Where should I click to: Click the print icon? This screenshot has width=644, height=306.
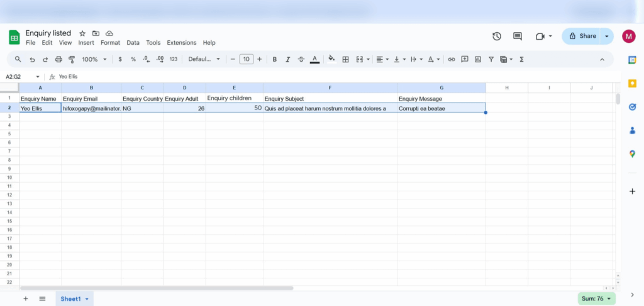[58, 59]
